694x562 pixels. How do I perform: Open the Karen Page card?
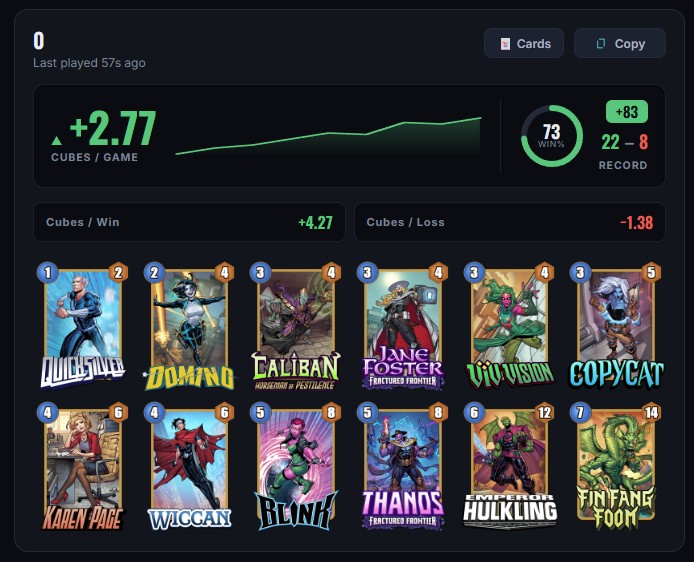tap(83, 467)
